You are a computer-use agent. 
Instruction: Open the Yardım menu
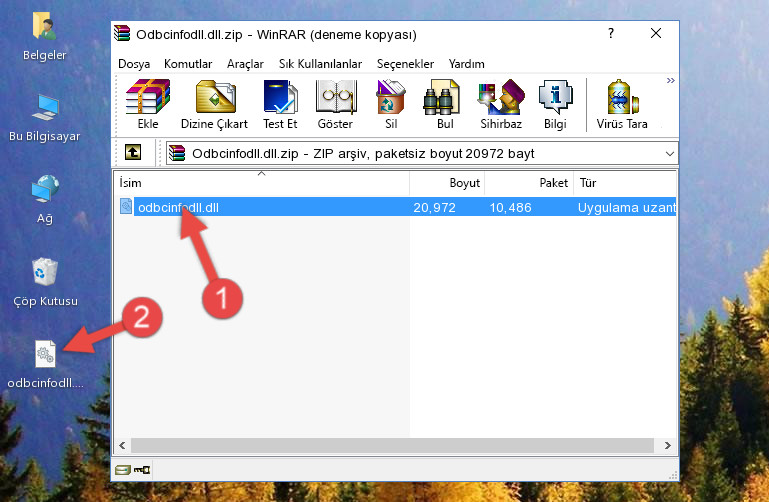point(466,64)
